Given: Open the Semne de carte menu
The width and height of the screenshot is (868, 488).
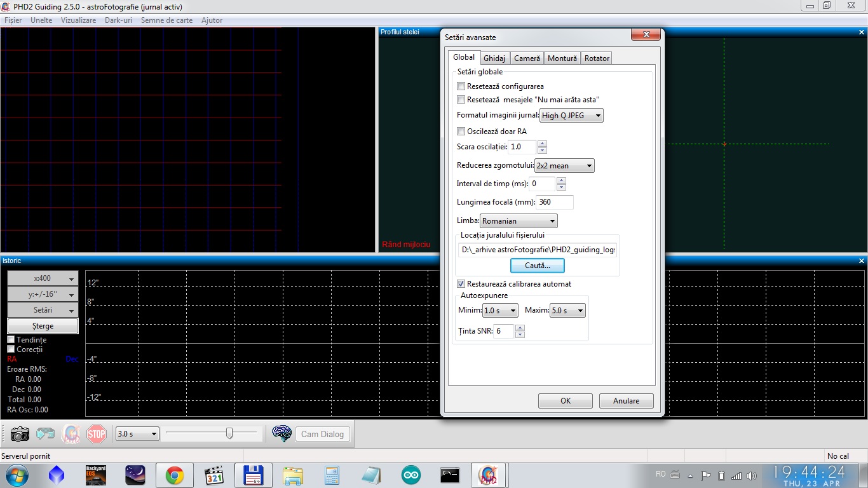Looking at the screenshot, I should 166,20.
